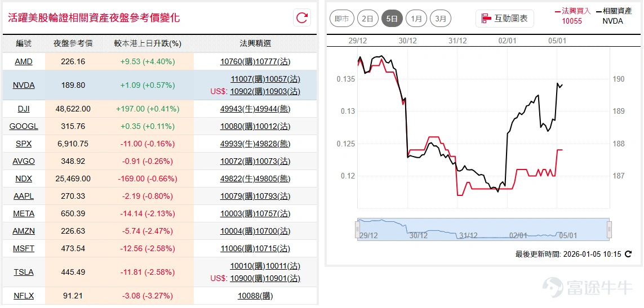This screenshot has height=308, width=644.
Task: Open warrant 10011(沽) for TSLA
Action: (x=283, y=266)
